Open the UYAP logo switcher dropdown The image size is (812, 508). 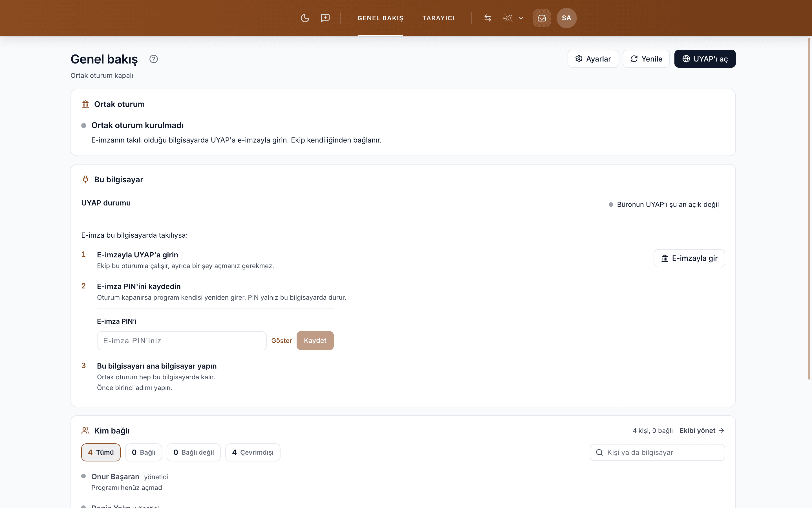point(513,18)
